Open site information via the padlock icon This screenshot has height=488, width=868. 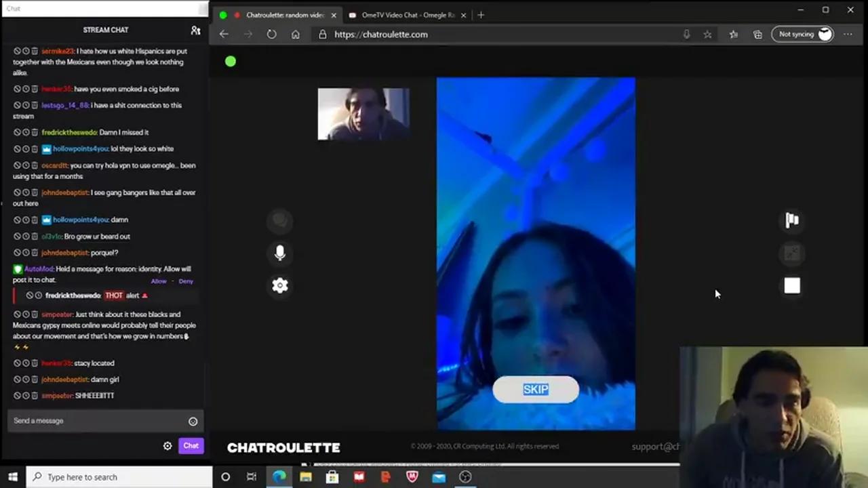[322, 34]
